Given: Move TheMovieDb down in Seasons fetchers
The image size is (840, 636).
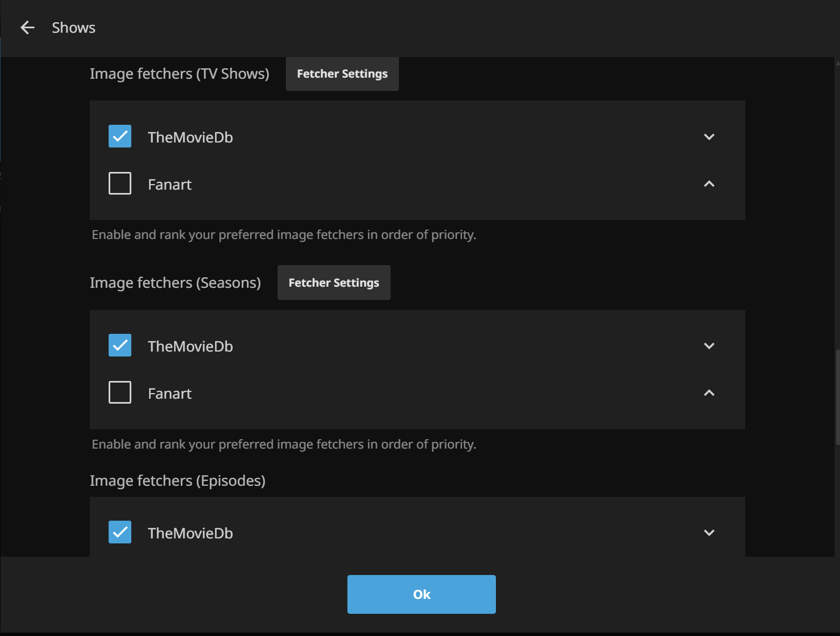Looking at the screenshot, I should 709,346.
